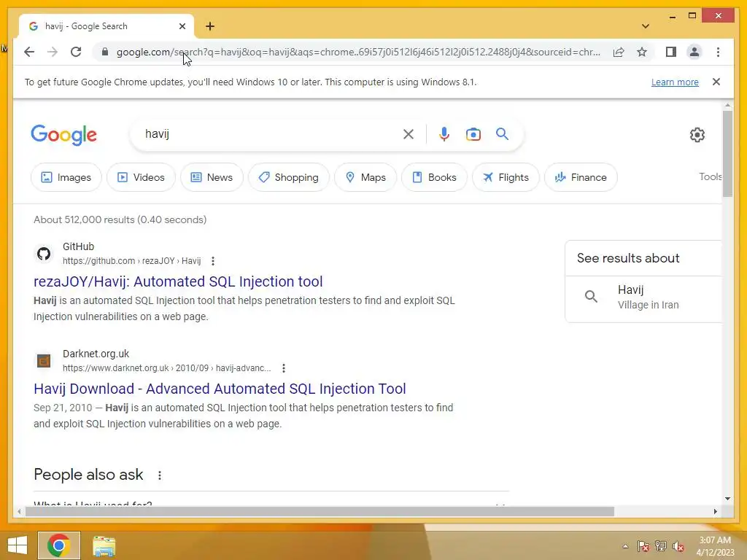
Task: Show hidden system tray icons
Action: 625,546
